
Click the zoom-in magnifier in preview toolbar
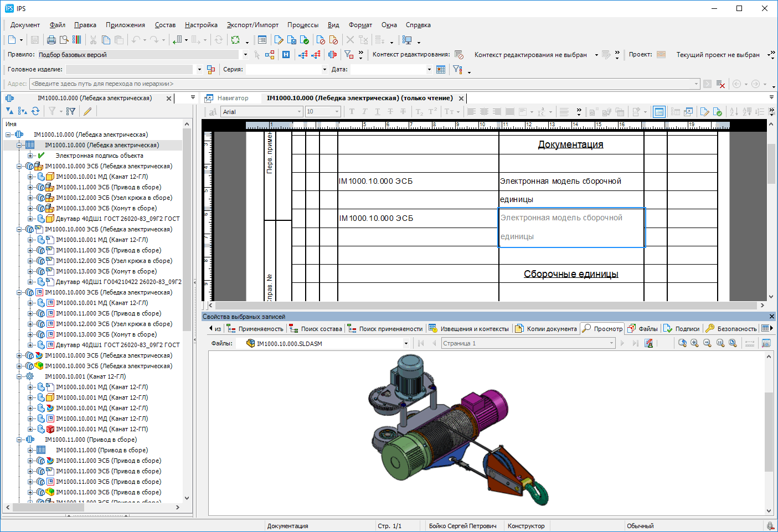click(694, 343)
